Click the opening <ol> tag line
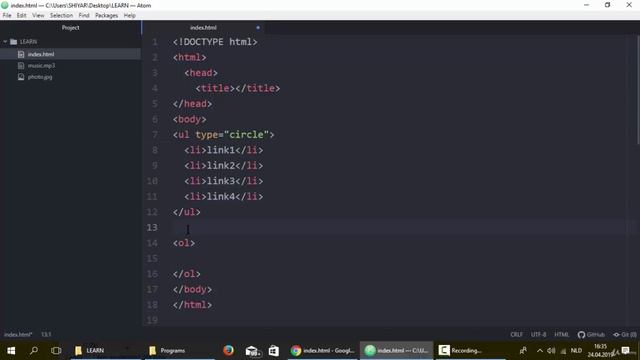Image resolution: width=640 pixels, height=360 pixels. click(184, 243)
